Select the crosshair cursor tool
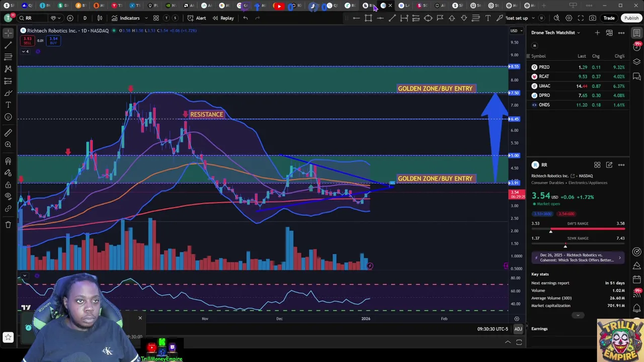The width and height of the screenshot is (644, 362). click(8, 33)
